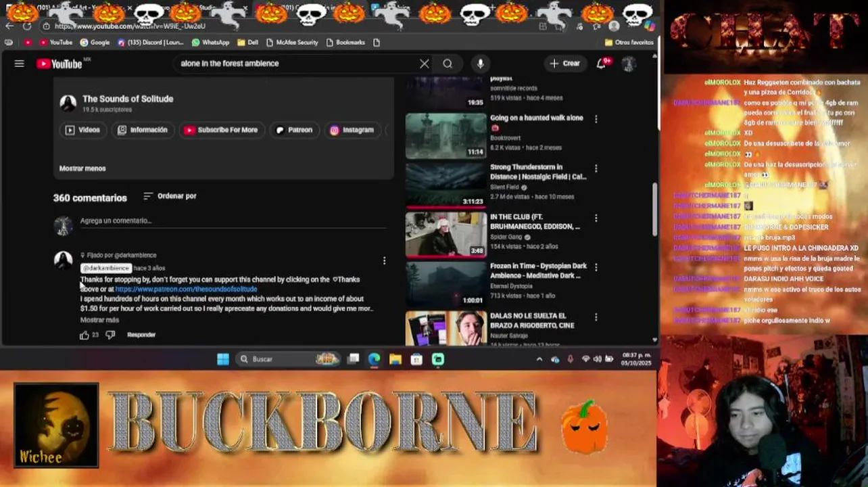Image resolution: width=868 pixels, height=487 pixels.
Task: Click the Subscribe For More link button
Action: click(221, 130)
